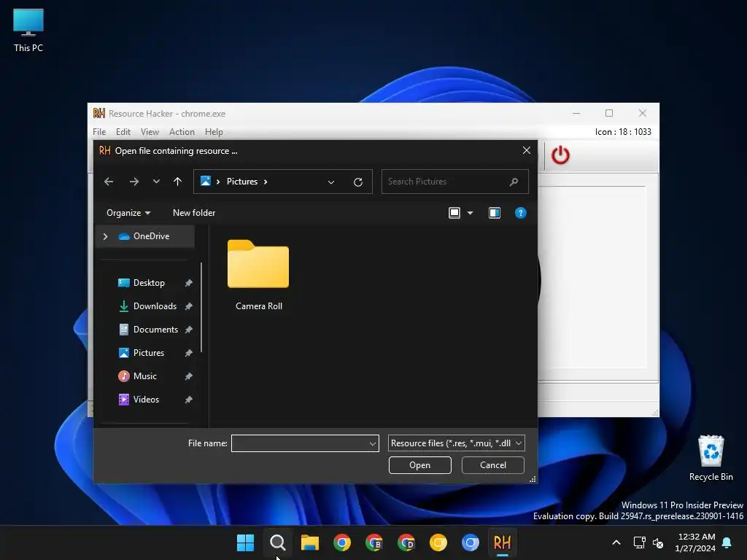Open Chrome Dev from the taskbar
747x560 pixels.
coord(406,542)
